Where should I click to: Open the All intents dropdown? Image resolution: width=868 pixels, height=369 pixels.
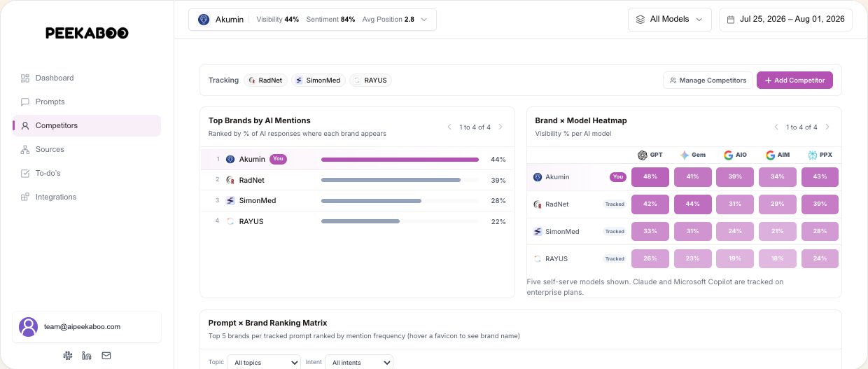tap(359, 362)
